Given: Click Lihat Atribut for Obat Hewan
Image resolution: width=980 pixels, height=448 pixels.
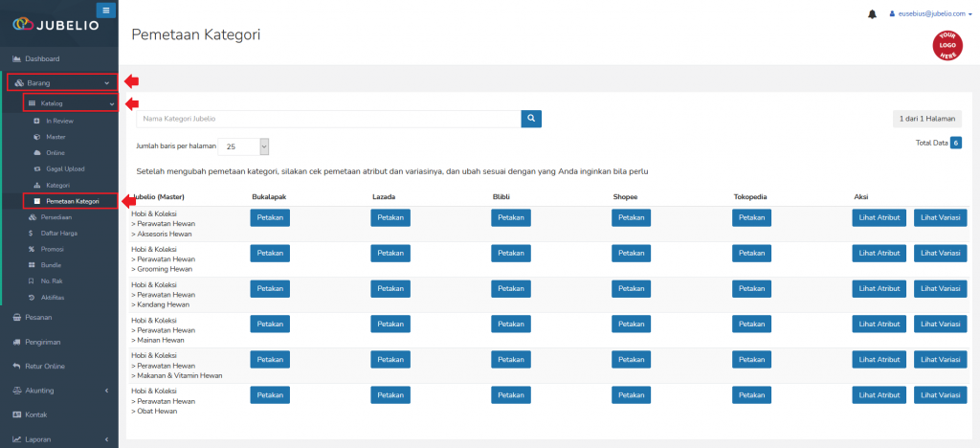Looking at the screenshot, I should (x=880, y=395).
